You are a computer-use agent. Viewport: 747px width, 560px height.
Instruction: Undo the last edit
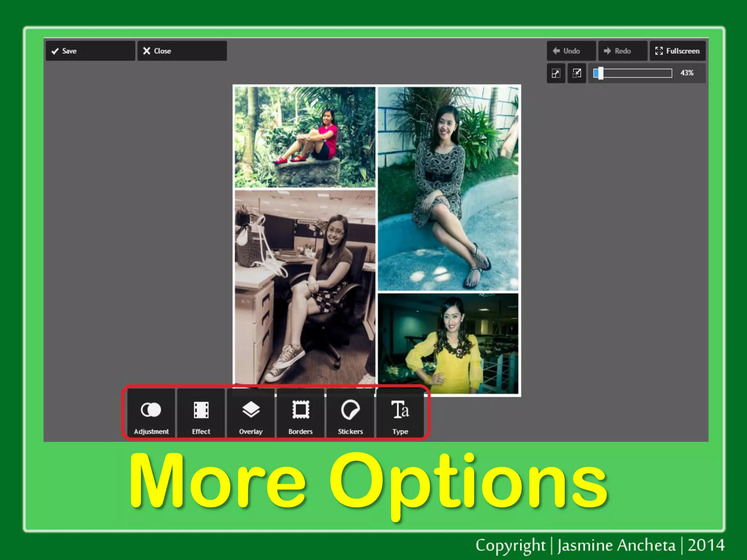pyautogui.click(x=571, y=51)
